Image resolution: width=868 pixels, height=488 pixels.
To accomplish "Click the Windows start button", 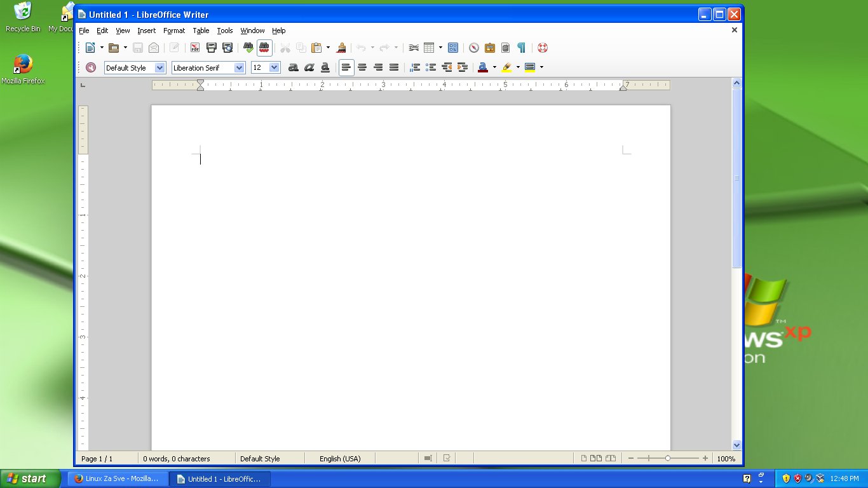I will [30, 478].
